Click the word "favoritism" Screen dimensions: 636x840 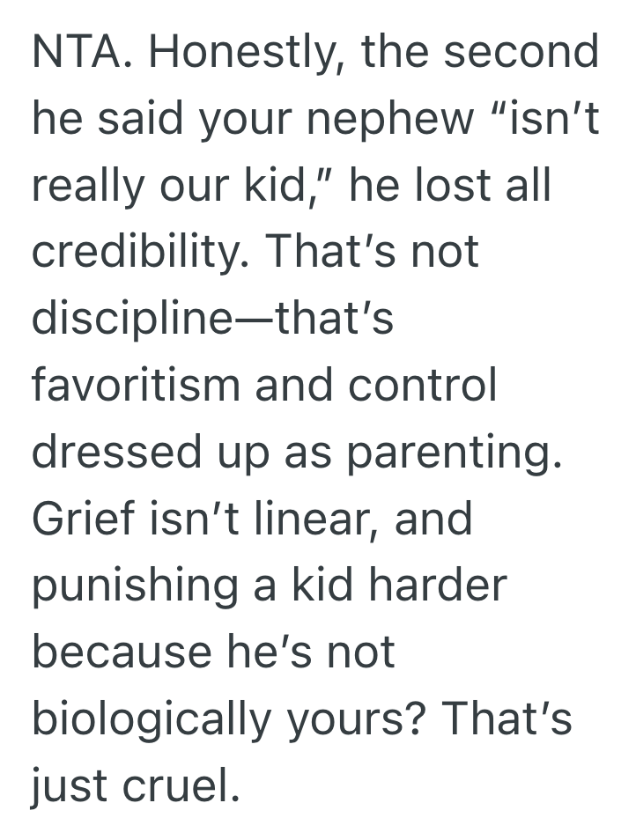coord(135,387)
